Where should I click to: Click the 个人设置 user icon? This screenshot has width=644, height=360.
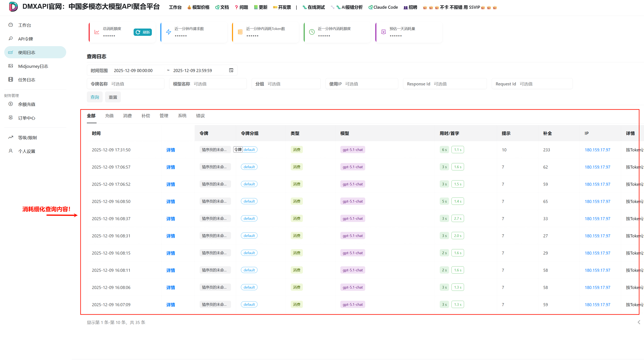tap(11, 151)
